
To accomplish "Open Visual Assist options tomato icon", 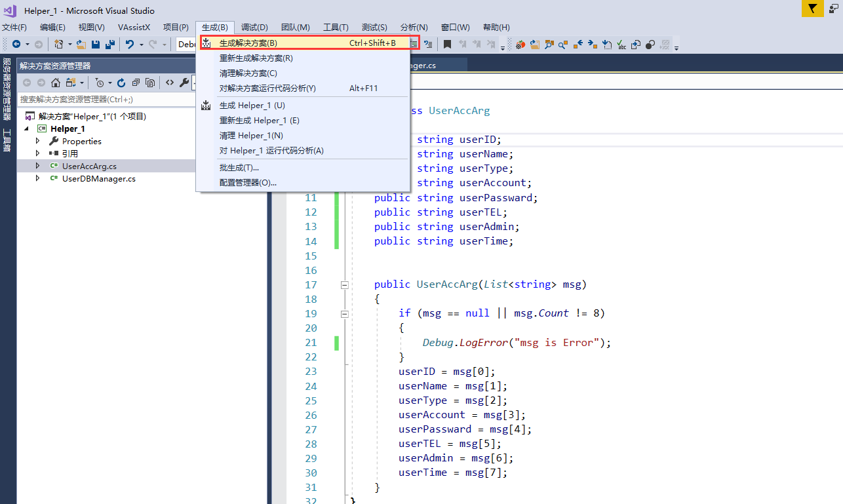I will (520, 45).
